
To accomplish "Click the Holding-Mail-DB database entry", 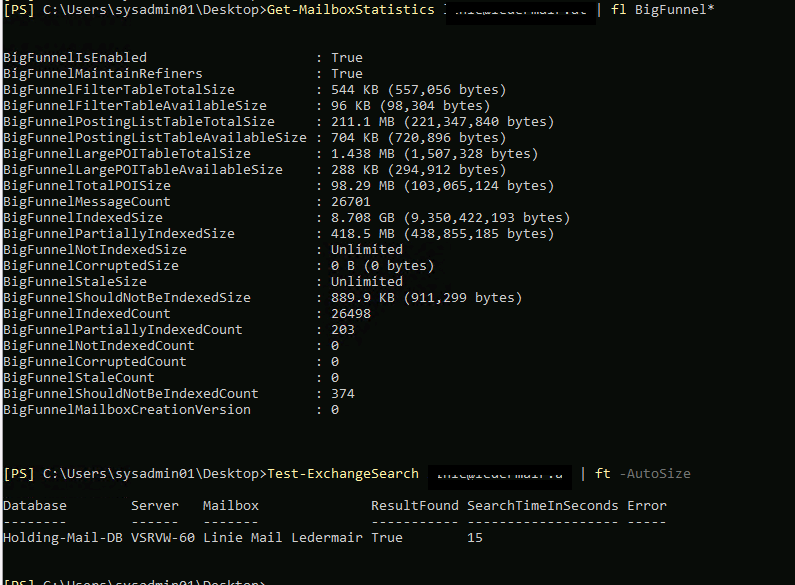I will (x=63, y=537).
